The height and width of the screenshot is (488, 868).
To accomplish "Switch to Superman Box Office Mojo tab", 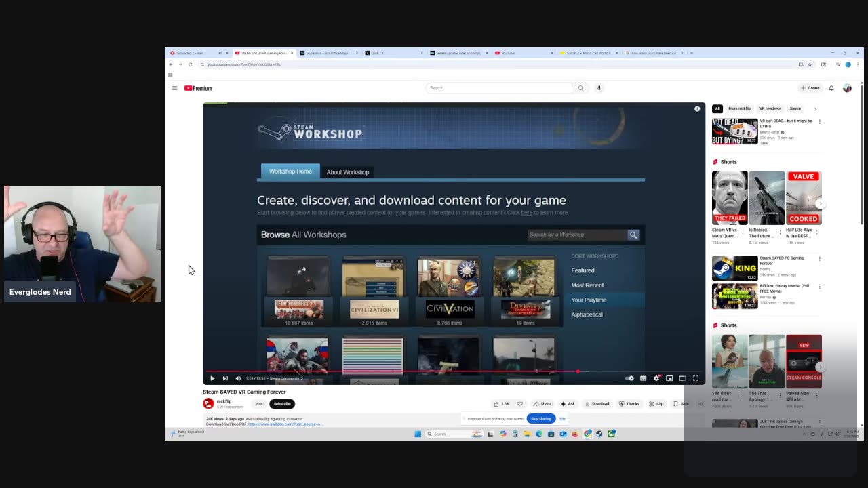I will 329,53.
